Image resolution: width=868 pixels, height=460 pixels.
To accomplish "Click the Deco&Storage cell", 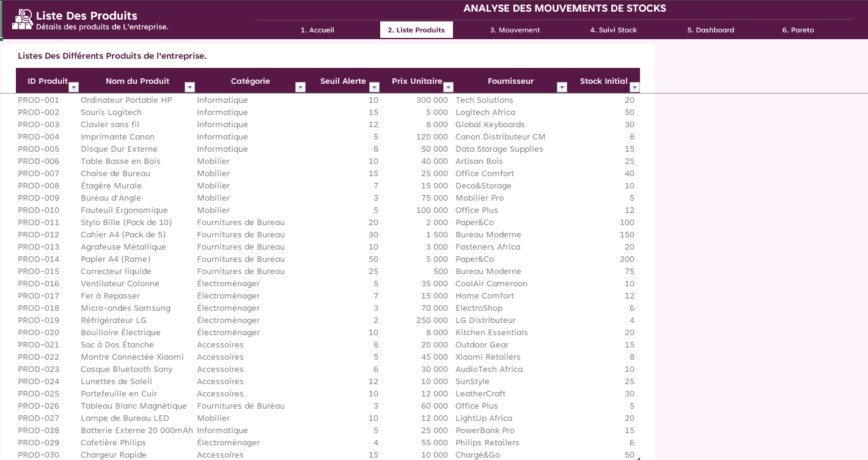I will [510, 185].
